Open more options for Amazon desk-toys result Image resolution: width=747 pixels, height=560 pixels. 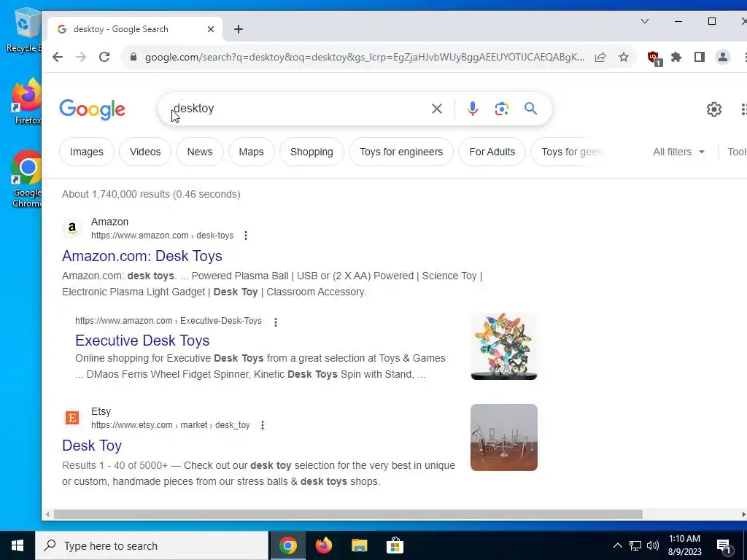246,236
